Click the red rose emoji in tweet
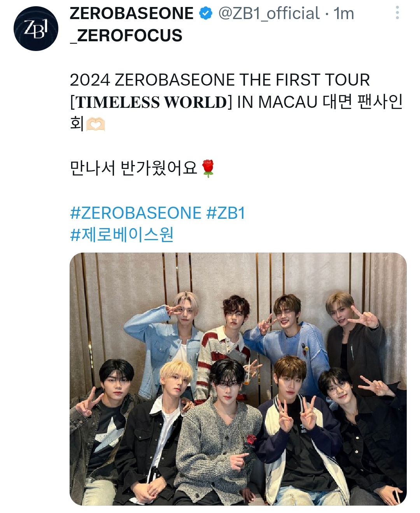420x513 pixels. 208,168
